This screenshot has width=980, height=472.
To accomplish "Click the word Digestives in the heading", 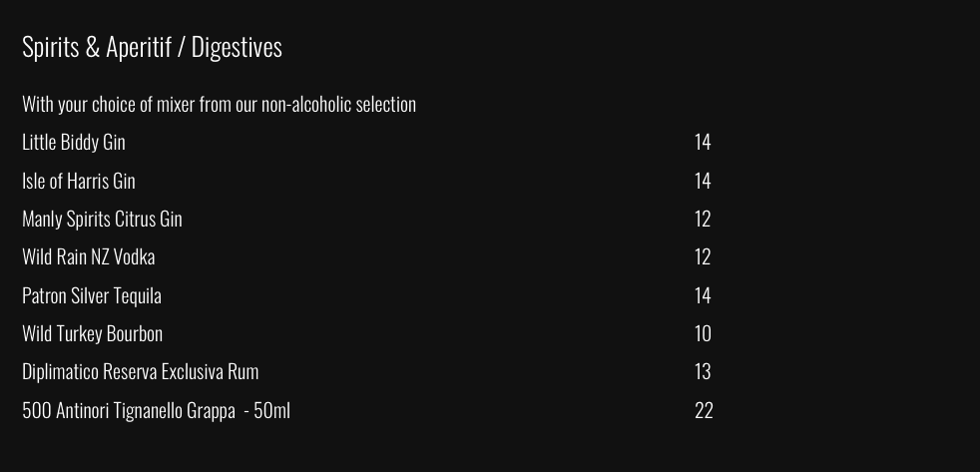I will 237,47.
